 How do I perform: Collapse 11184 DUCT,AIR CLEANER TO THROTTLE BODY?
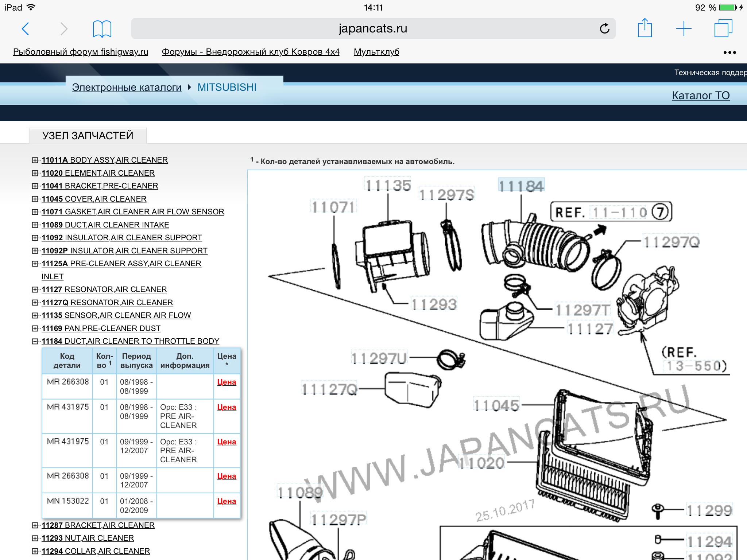pyautogui.click(x=35, y=341)
